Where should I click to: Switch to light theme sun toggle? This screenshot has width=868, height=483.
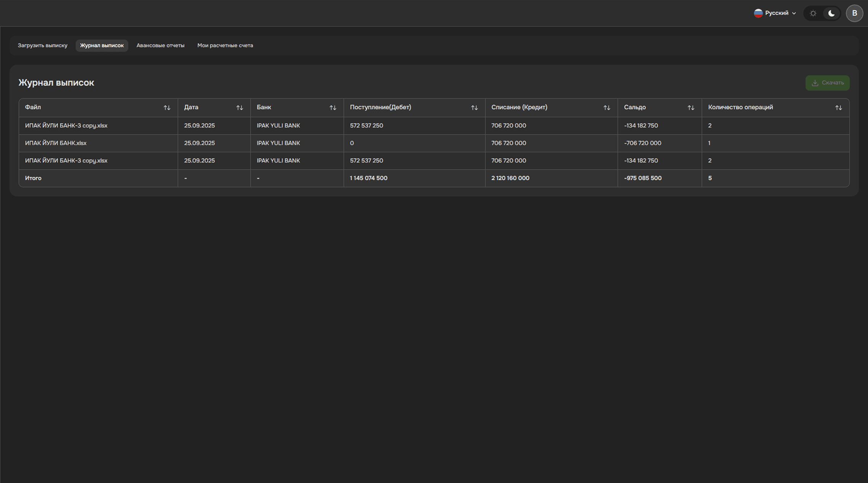point(813,13)
